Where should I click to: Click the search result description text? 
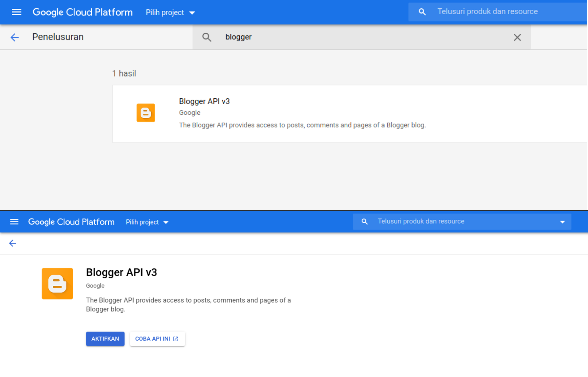303,125
